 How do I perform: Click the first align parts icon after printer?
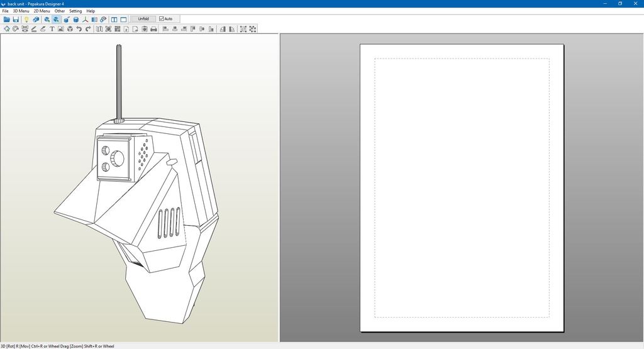click(x=165, y=29)
